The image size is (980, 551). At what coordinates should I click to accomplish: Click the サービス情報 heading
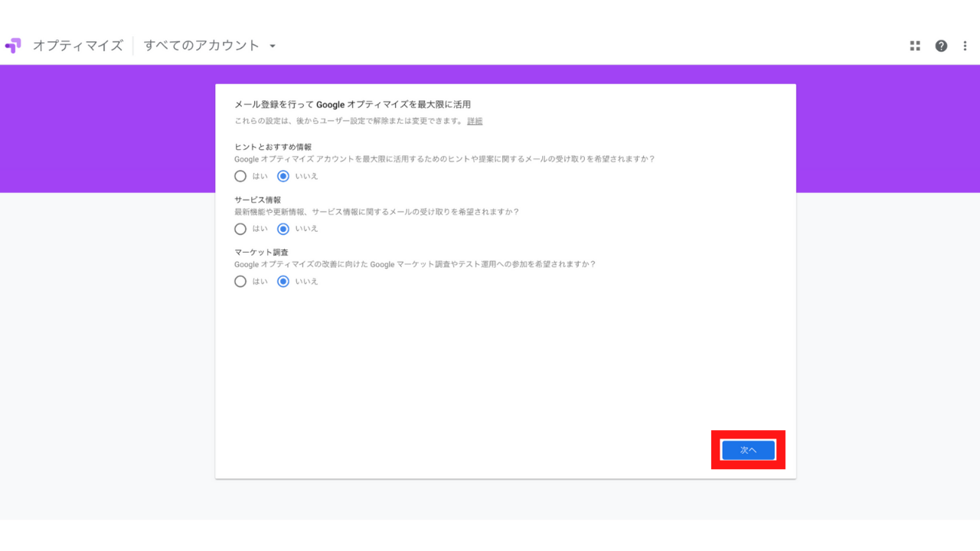tap(257, 200)
